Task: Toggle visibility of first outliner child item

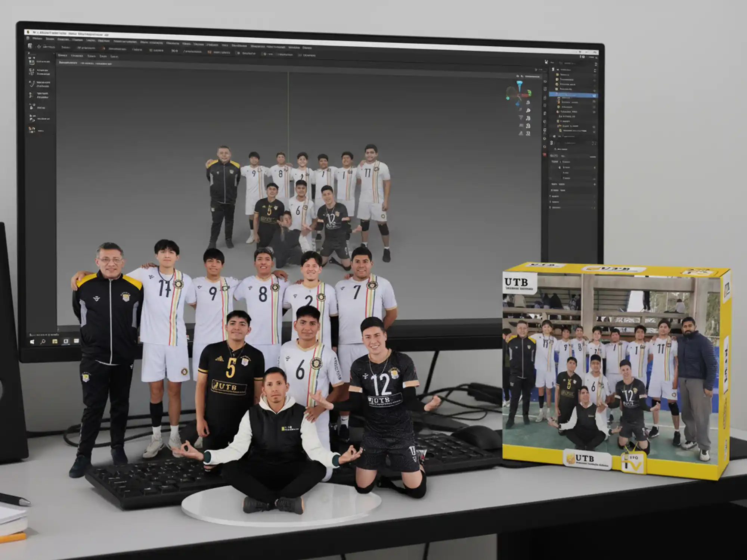Action: (x=595, y=75)
